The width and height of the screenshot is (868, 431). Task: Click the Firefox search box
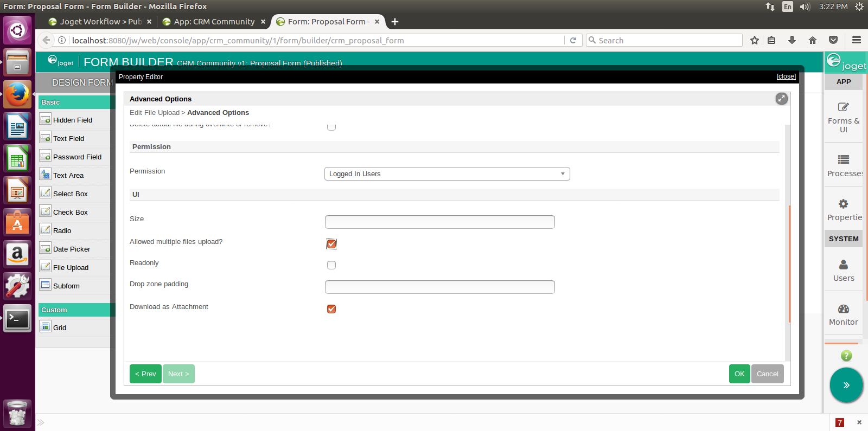click(664, 40)
